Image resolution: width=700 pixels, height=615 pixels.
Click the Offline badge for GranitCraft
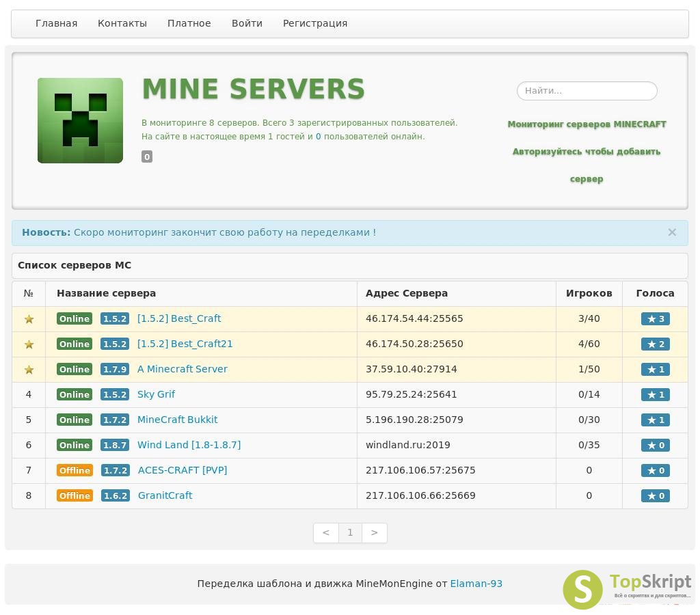[75, 496]
